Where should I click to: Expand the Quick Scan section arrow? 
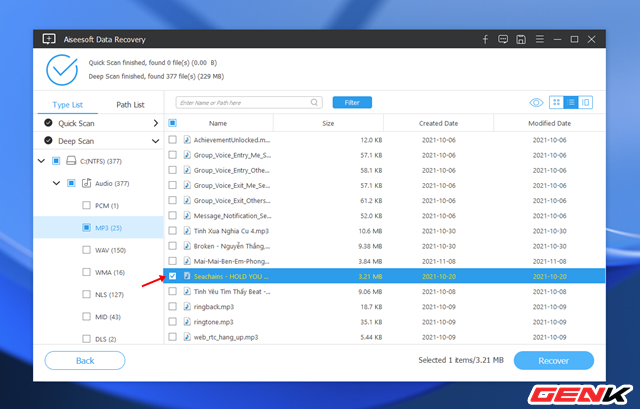(156, 123)
